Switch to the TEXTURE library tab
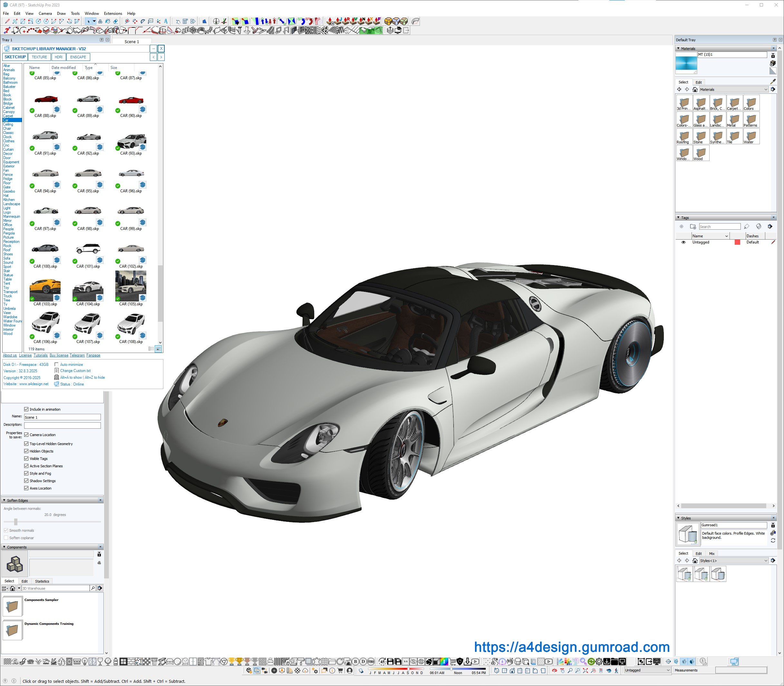784x686 pixels. coord(39,57)
